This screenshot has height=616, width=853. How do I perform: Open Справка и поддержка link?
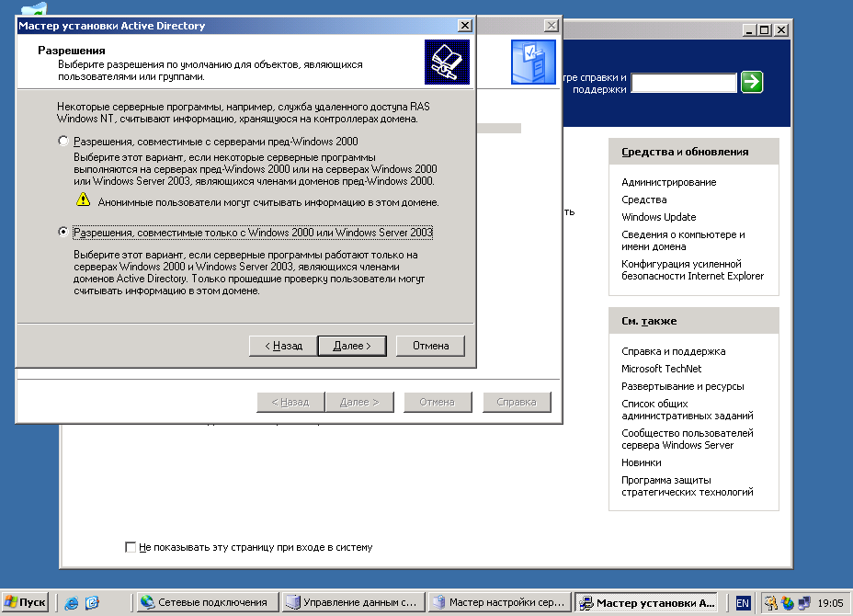click(x=674, y=351)
